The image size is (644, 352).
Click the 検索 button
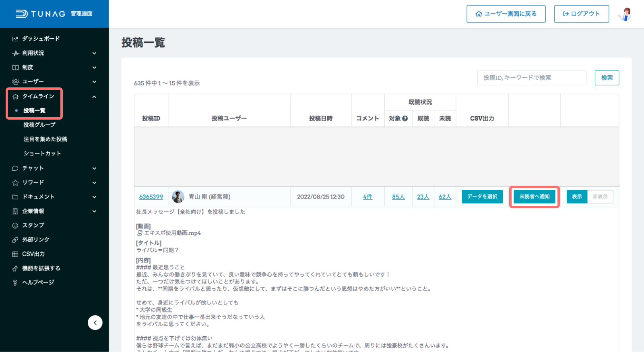pos(607,78)
